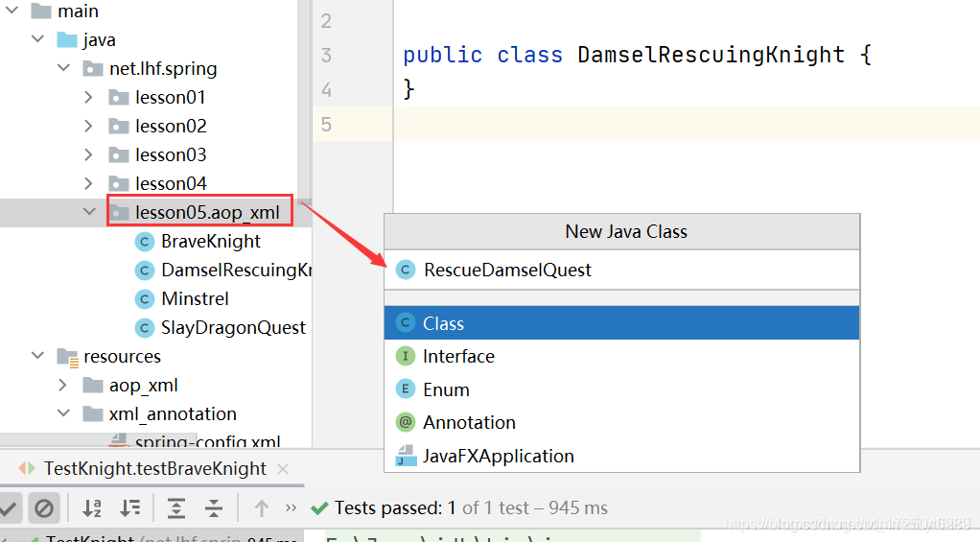Click line number 3 in gutter
This screenshot has height=542, width=980.
click(326, 55)
